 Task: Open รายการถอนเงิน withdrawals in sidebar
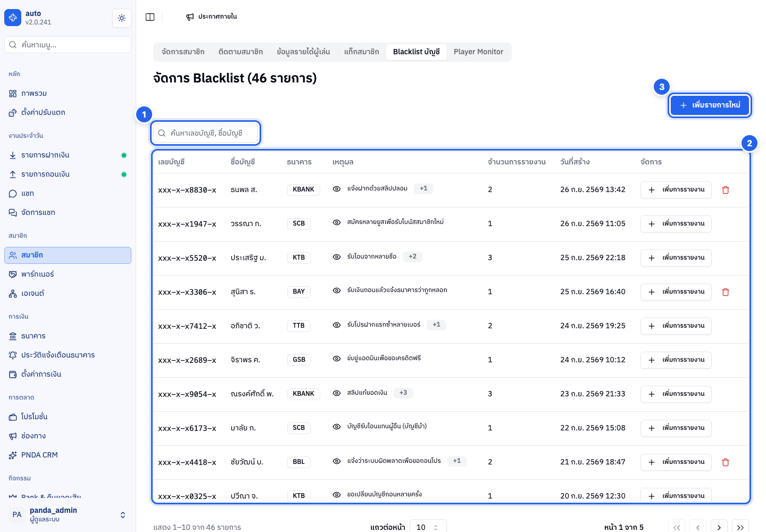click(68, 174)
